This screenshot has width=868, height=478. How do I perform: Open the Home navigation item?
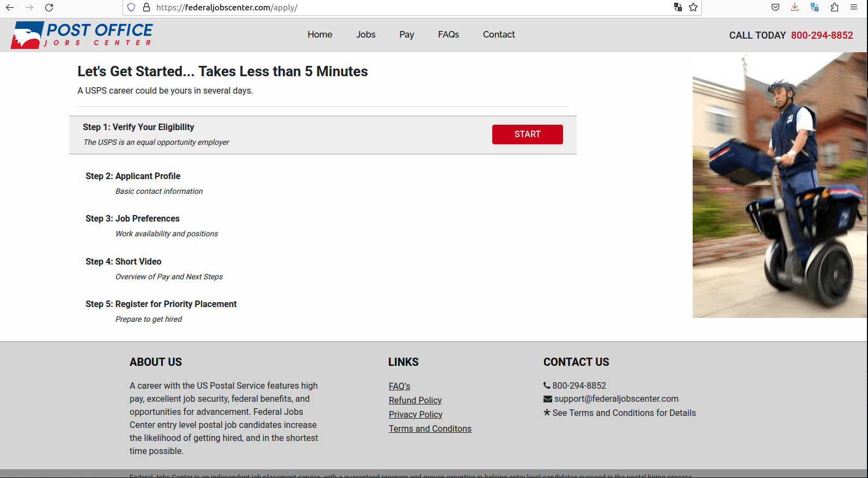320,34
